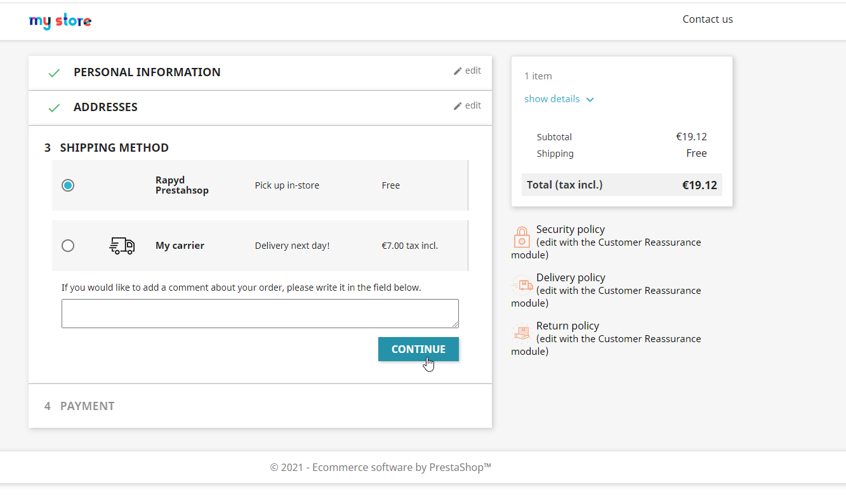This screenshot has width=846, height=504.
Task: Click the My carrier truck icon
Action: pos(122,246)
